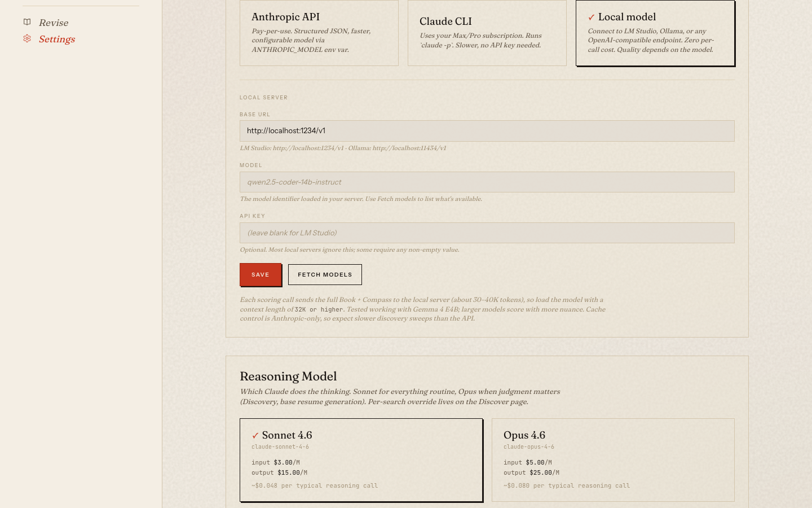Select the Anthropic API provider card
Viewport: 812px width, 508px height.
pyautogui.click(x=319, y=33)
